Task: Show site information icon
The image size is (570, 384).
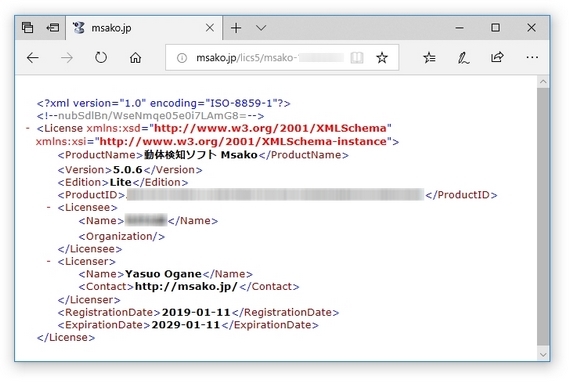Action: 182,57
